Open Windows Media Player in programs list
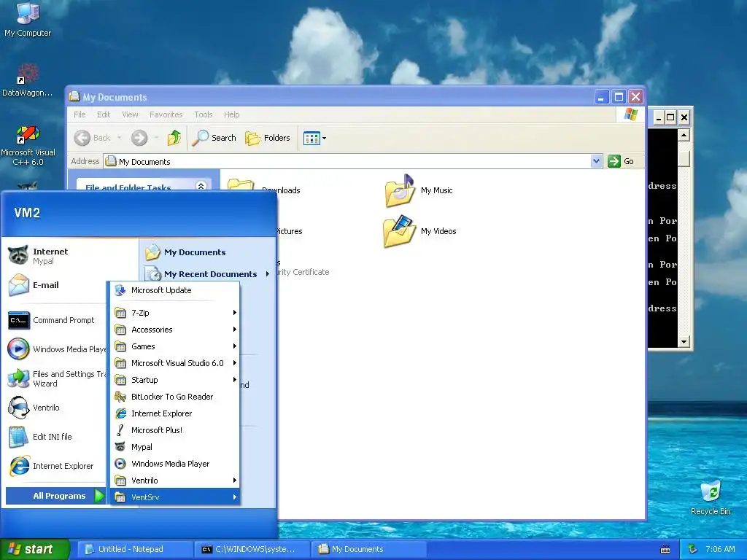 (175, 464)
